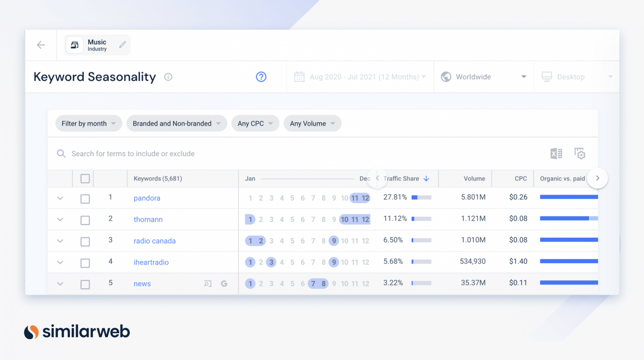The height and width of the screenshot is (360, 644).
Task: Expand the radio canada row chevron
Action: coord(60,241)
